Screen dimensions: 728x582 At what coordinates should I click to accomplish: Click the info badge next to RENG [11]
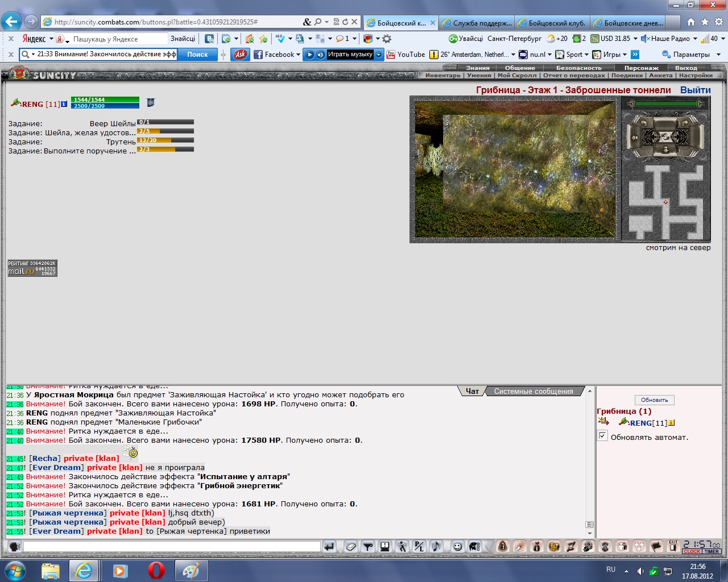pyautogui.click(x=64, y=104)
